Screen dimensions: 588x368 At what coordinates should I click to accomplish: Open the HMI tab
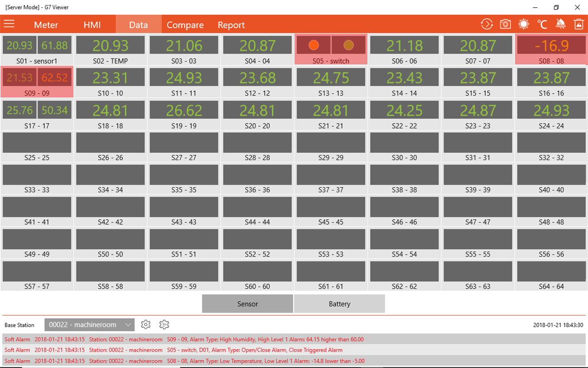(x=92, y=25)
